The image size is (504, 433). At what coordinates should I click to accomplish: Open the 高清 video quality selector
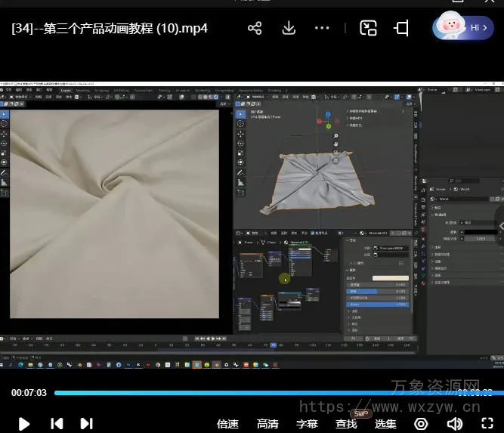[267, 424]
